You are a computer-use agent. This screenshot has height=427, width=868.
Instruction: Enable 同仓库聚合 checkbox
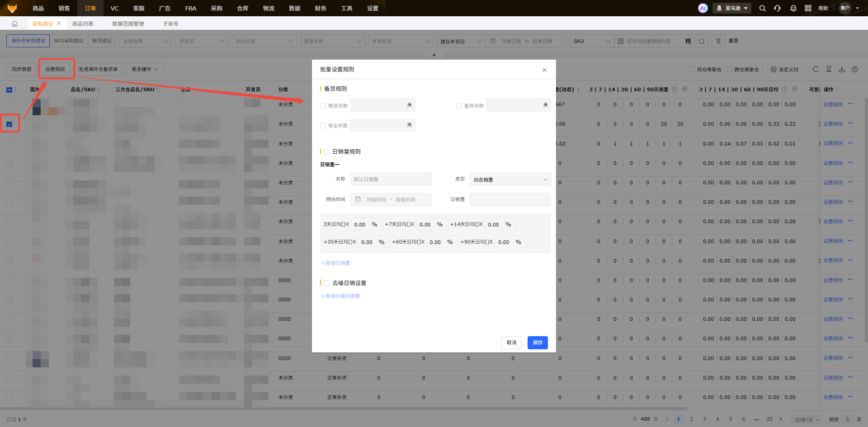click(x=692, y=69)
